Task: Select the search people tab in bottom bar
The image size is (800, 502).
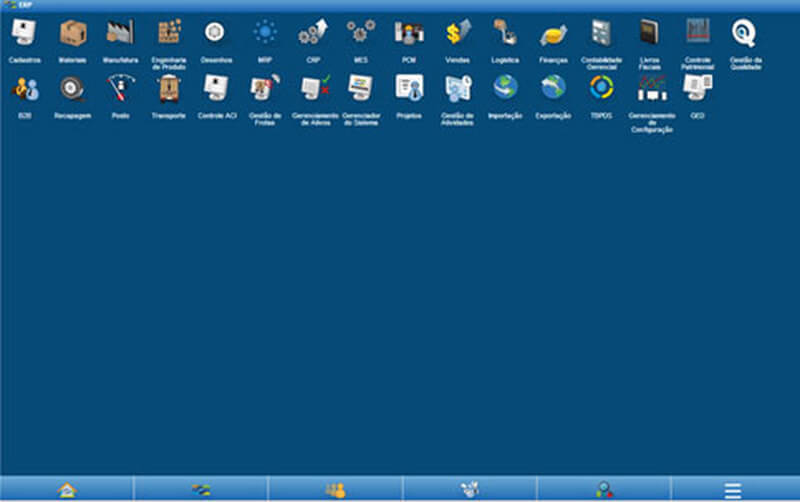Action: coord(604,489)
